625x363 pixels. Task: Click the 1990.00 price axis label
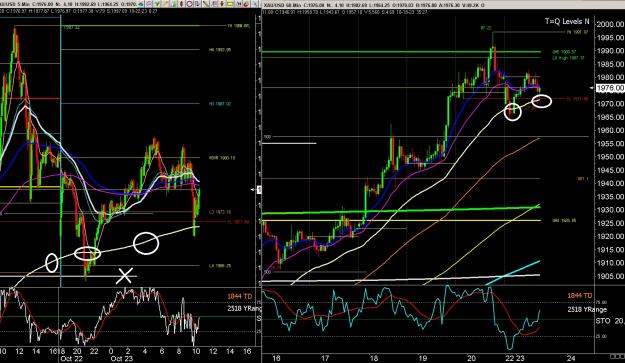610,51
